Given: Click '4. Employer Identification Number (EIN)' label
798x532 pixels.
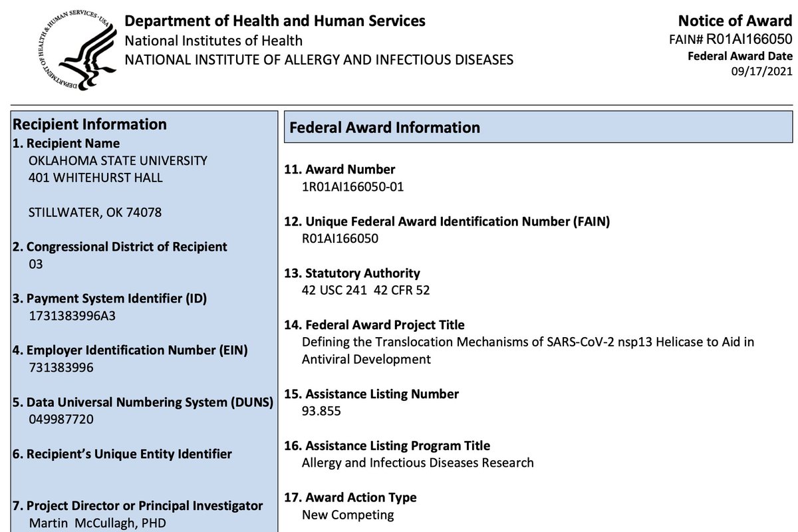Looking at the screenshot, I should (130, 350).
